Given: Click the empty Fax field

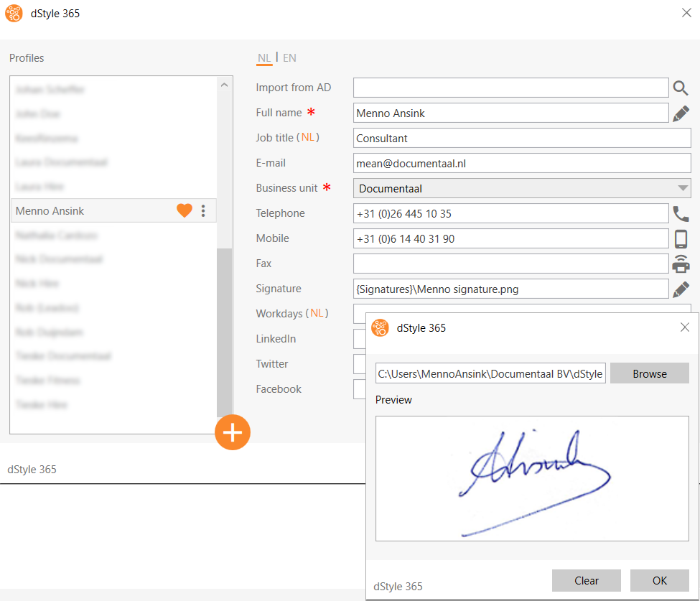Looking at the screenshot, I should pos(510,264).
